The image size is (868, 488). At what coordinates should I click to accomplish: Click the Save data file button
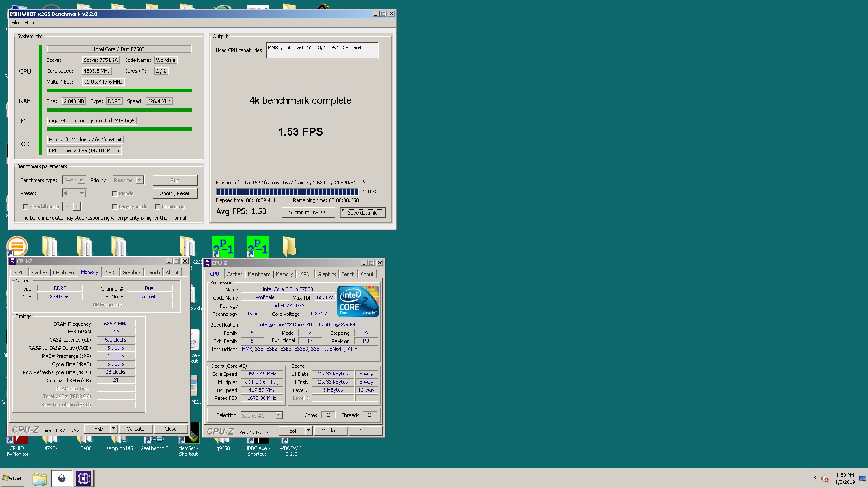363,212
